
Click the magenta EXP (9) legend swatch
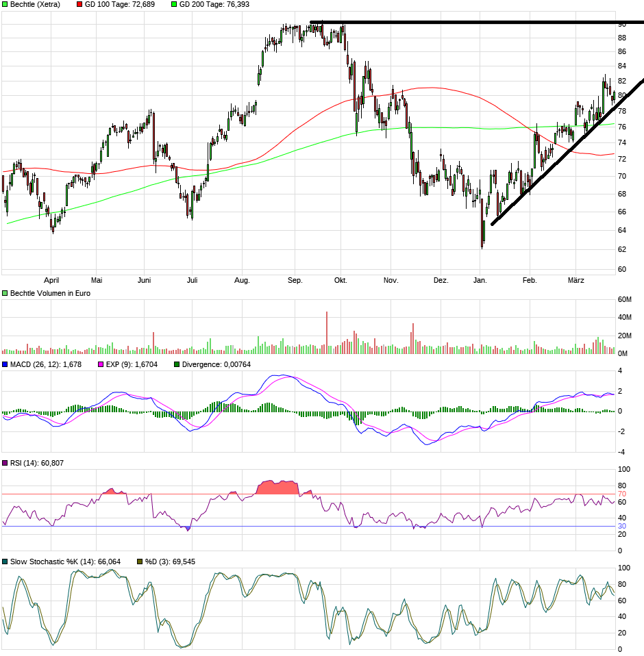tap(101, 364)
